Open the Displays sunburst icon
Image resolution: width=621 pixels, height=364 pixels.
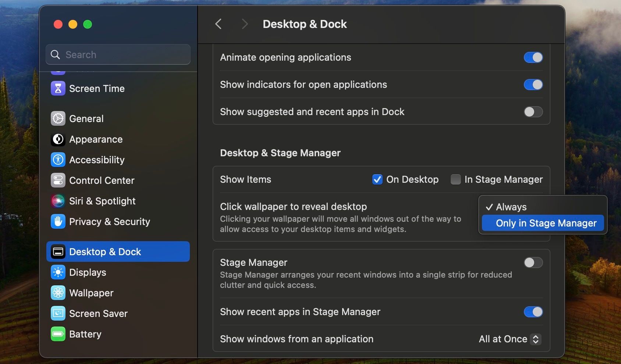coord(58,272)
